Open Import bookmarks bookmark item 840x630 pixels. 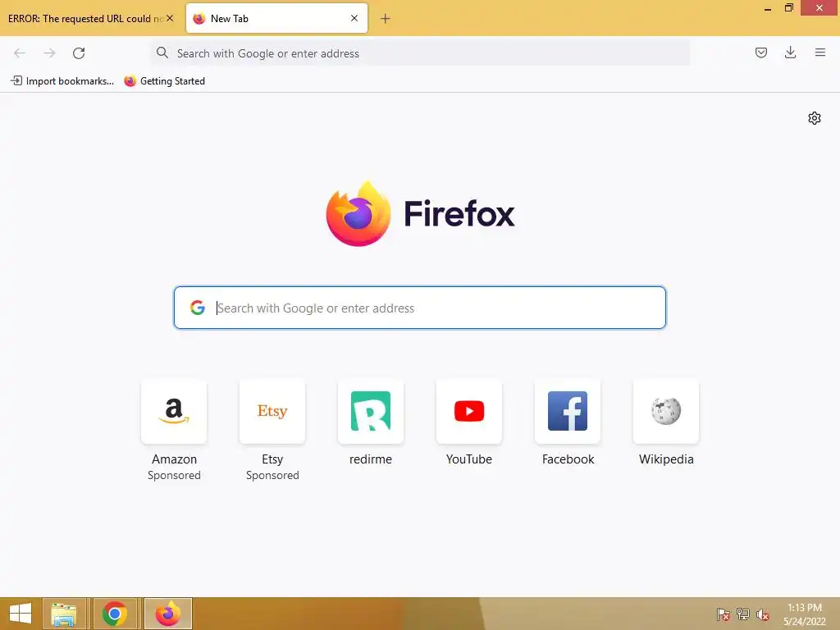(62, 81)
